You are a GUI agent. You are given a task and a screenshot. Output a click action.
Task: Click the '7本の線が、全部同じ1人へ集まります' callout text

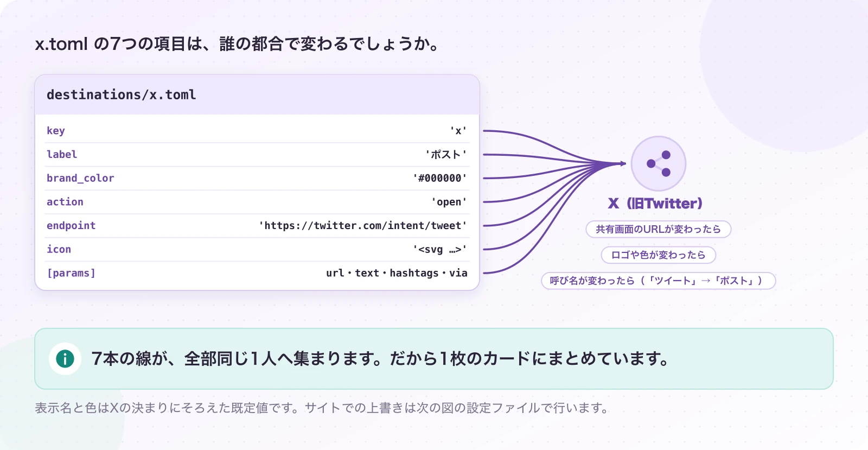click(380, 358)
